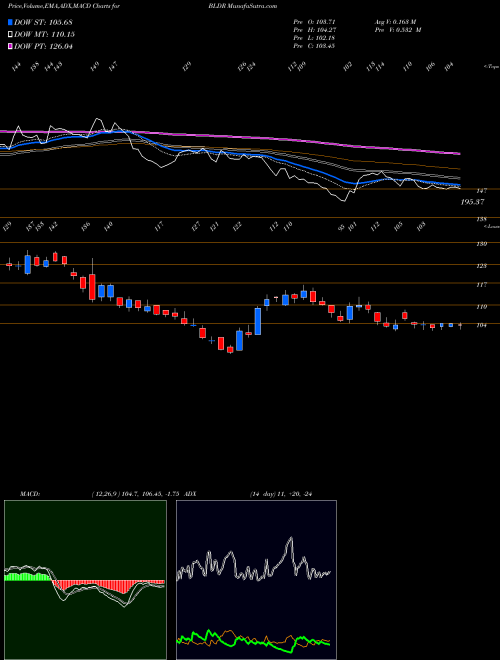Click inside the dark blue ADX chart panel

coord(256,580)
